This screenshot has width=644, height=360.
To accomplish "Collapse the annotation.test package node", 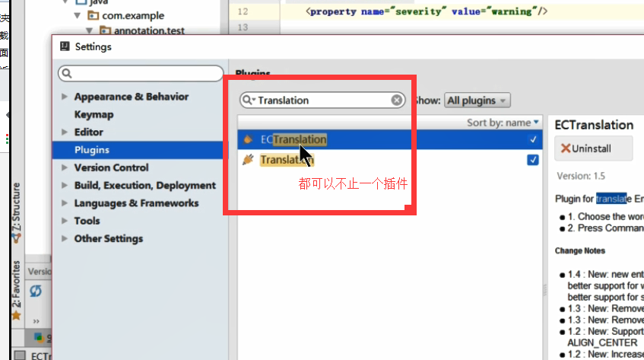I will click(x=89, y=30).
